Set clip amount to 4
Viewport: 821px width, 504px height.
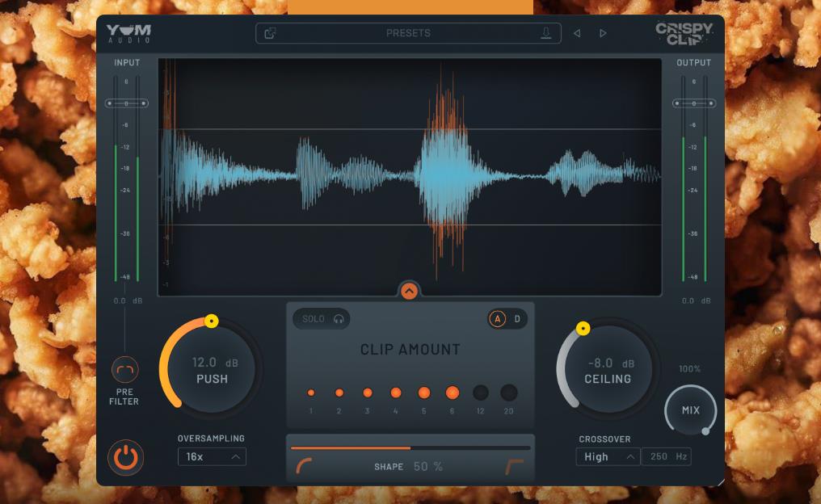[396, 393]
